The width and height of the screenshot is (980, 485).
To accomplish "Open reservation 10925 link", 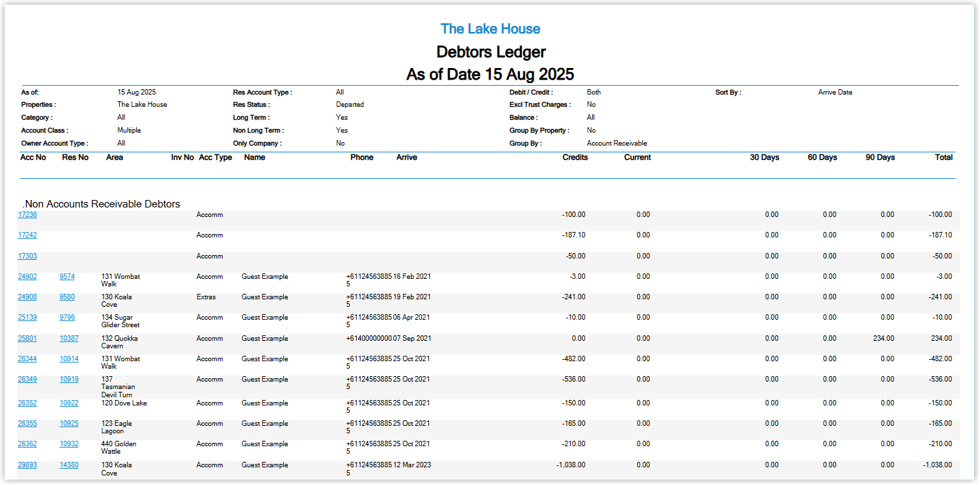I will pyautogui.click(x=69, y=424).
